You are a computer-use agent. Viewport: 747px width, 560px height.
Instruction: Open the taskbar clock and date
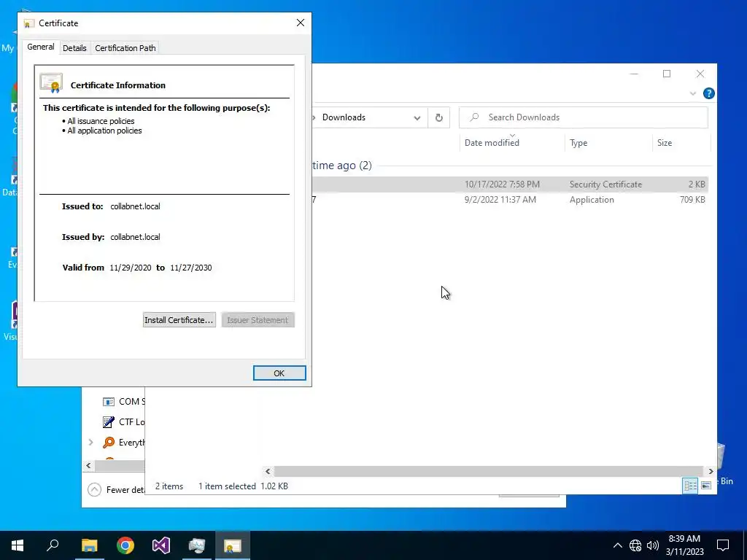(684, 545)
